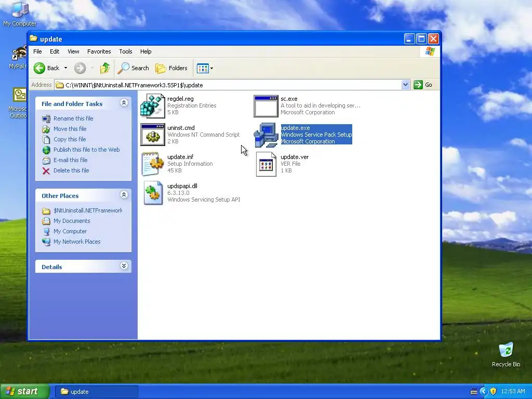Select the updspapi.dll file icon
Viewport: 532px width, 399px height.
pyautogui.click(x=152, y=193)
